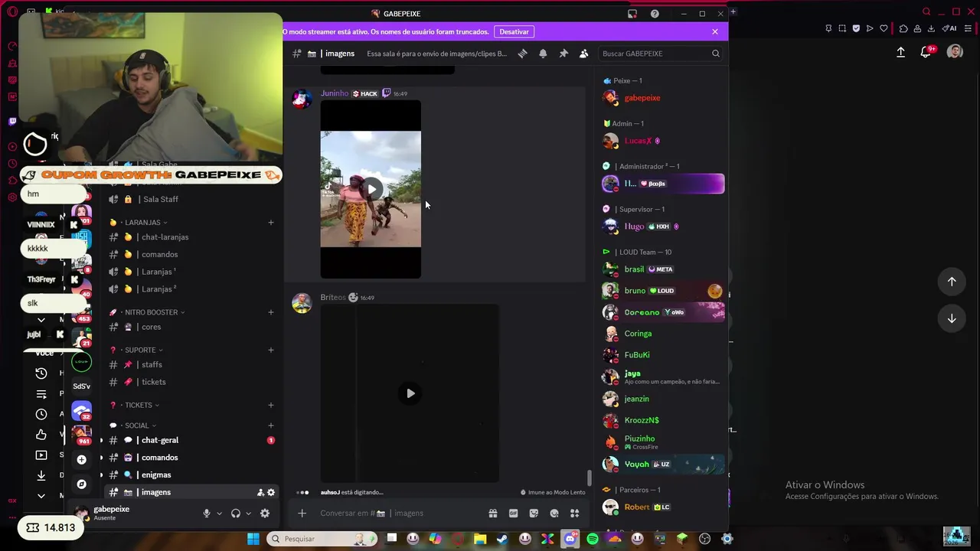Add channel to LARANJAS category

pyautogui.click(x=271, y=223)
